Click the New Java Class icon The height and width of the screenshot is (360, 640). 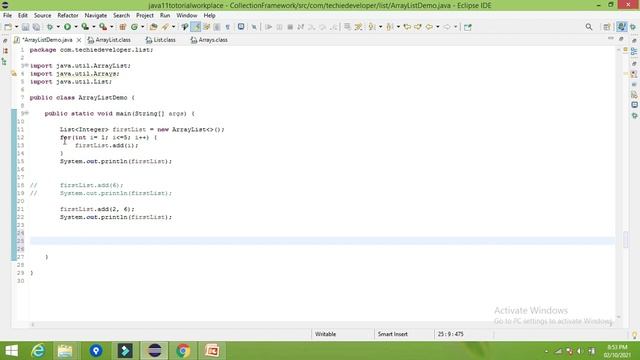134,27
